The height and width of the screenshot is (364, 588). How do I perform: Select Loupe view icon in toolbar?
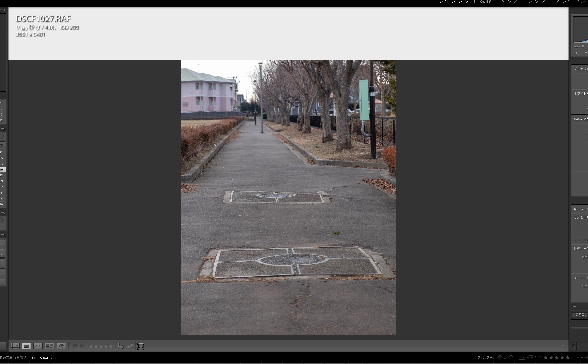tap(26, 346)
